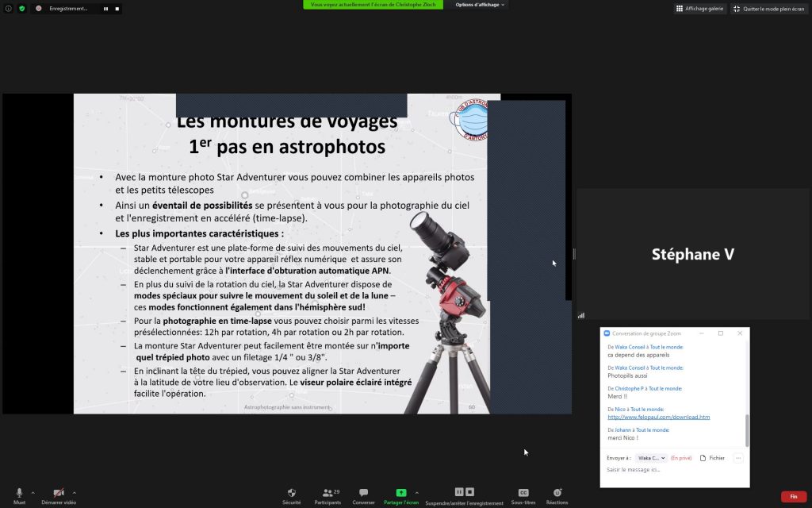Image resolution: width=812 pixels, height=508 pixels.
Task: Click the slide title '1er pas en astrophotos'
Action: click(x=287, y=147)
